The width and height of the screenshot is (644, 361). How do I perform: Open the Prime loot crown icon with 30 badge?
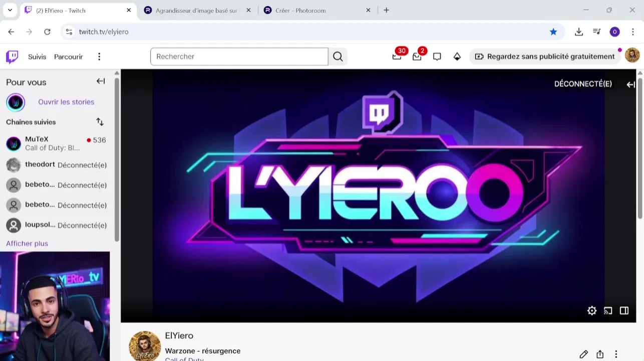pyautogui.click(x=397, y=57)
